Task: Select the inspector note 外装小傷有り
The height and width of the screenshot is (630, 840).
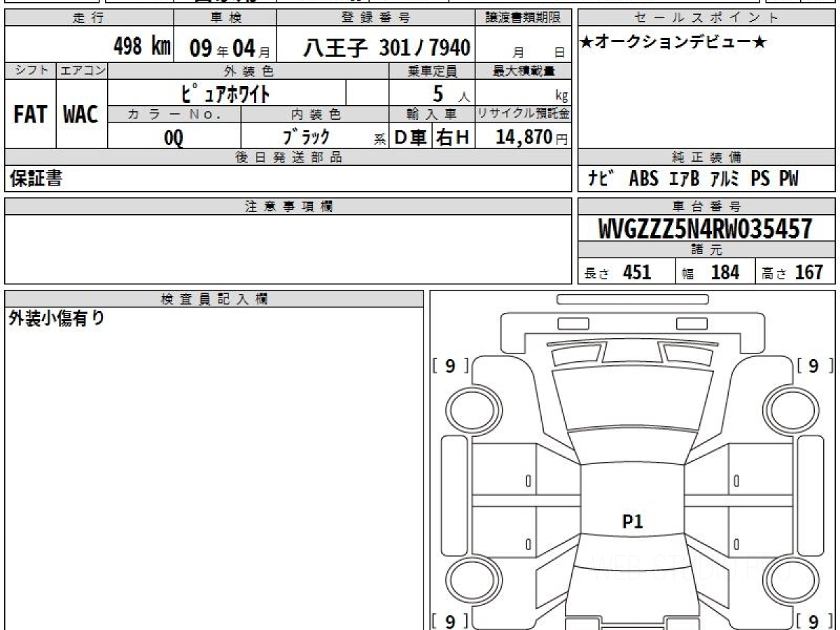Action: [56, 319]
